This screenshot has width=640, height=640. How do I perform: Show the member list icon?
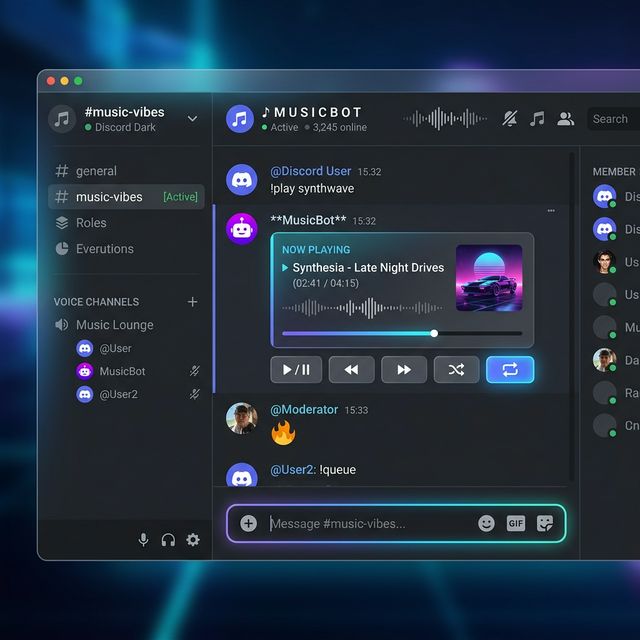tap(566, 119)
